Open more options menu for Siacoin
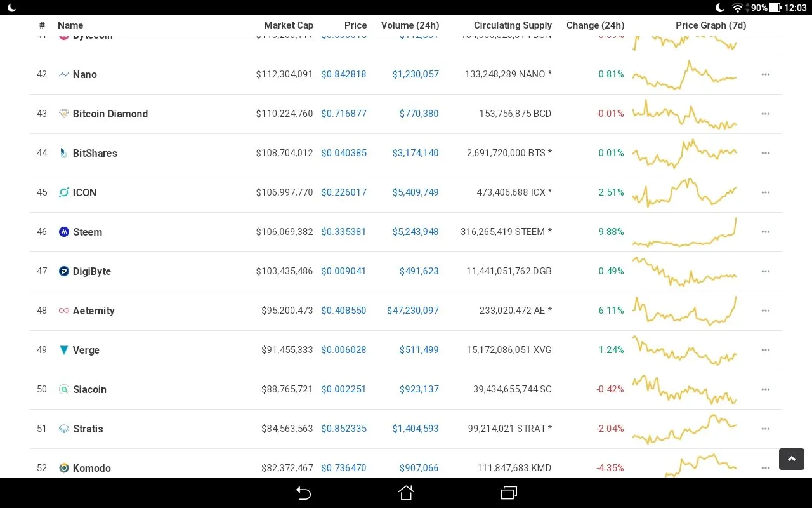 tap(766, 389)
